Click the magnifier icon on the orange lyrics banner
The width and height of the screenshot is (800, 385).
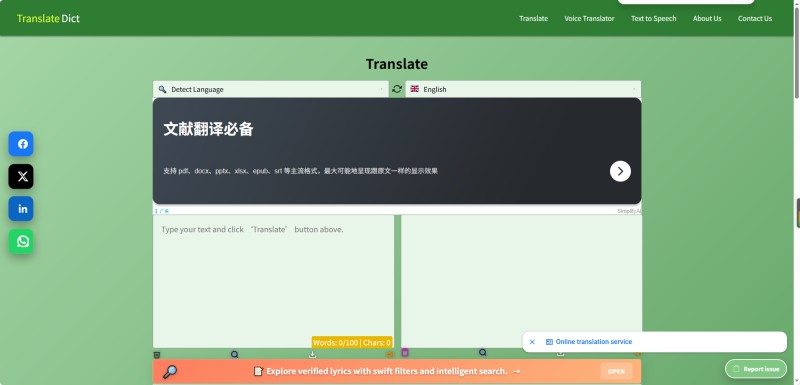point(170,372)
